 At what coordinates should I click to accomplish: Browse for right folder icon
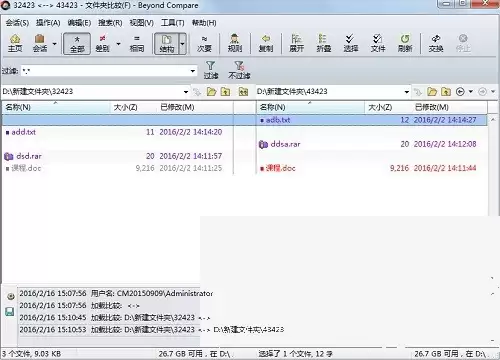[432, 92]
